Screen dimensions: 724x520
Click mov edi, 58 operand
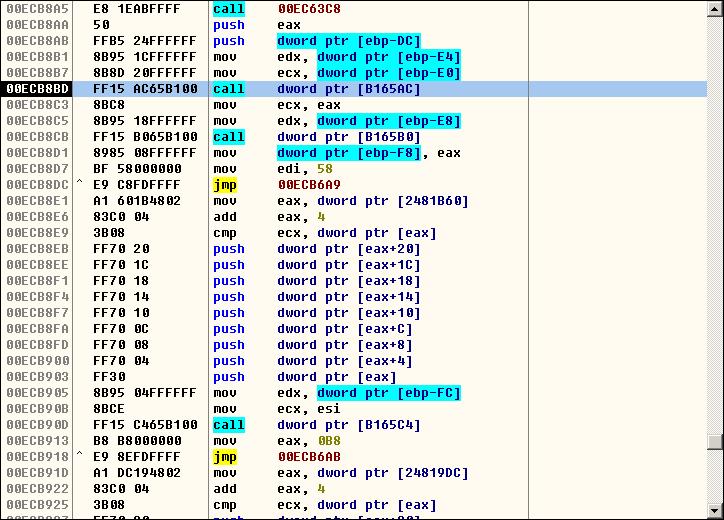coord(305,169)
